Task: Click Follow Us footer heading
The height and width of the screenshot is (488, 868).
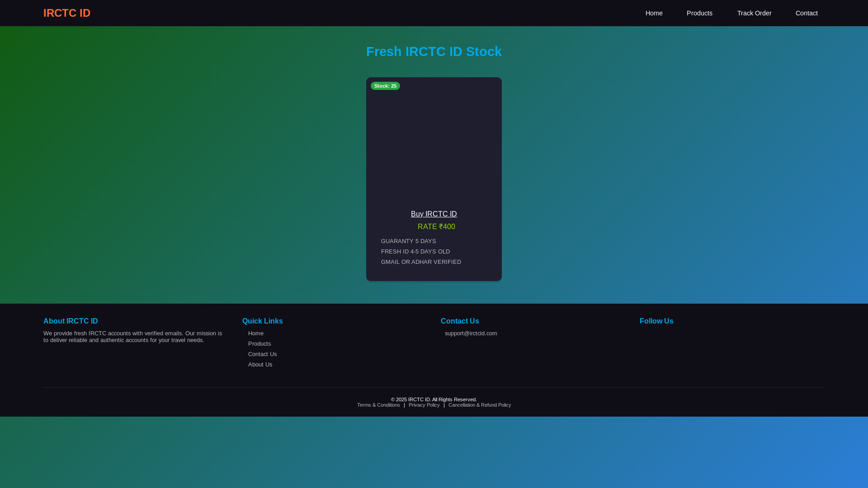Action: coord(656,321)
